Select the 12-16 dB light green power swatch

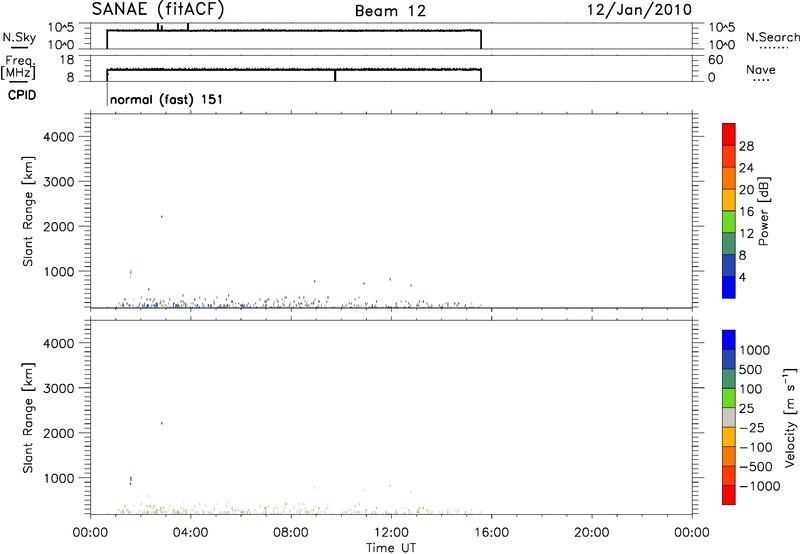[x=729, y=221]
